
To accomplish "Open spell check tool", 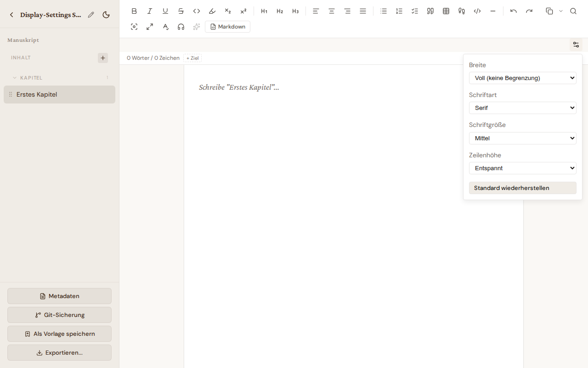I will (165, 27).
